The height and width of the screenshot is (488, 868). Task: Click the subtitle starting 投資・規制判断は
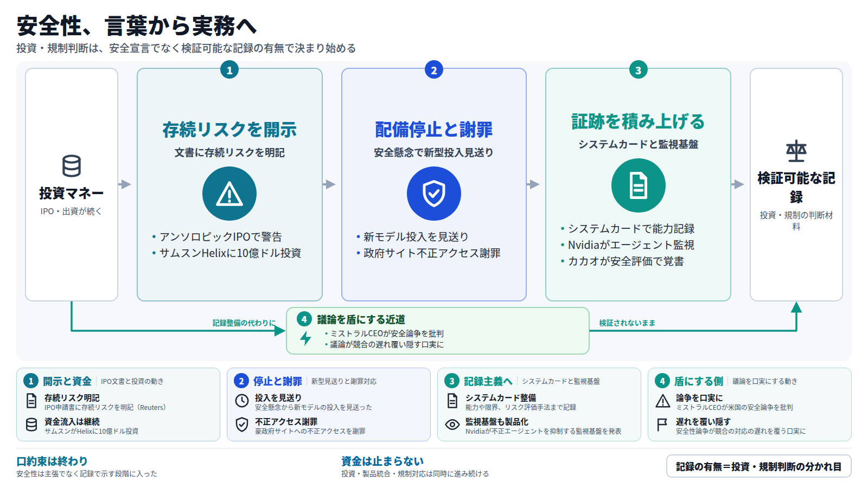(186, 48)
